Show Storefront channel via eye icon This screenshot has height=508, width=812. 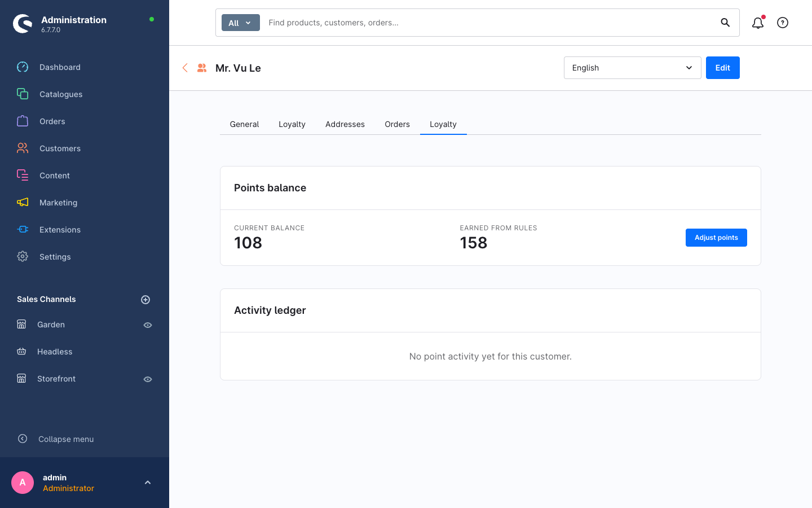[x=148, y=379]
